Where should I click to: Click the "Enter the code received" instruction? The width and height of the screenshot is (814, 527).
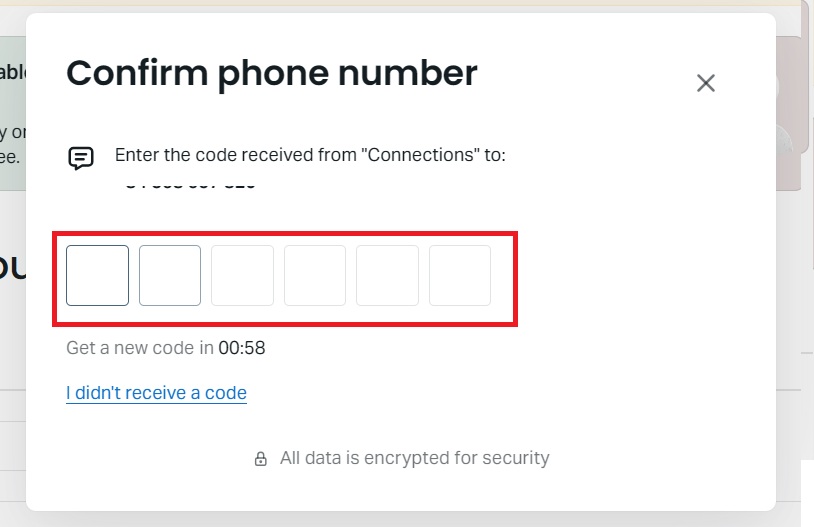310,155
